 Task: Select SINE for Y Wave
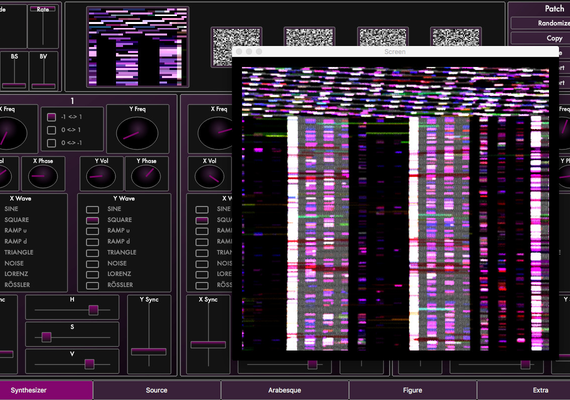[x=92, y=209]
